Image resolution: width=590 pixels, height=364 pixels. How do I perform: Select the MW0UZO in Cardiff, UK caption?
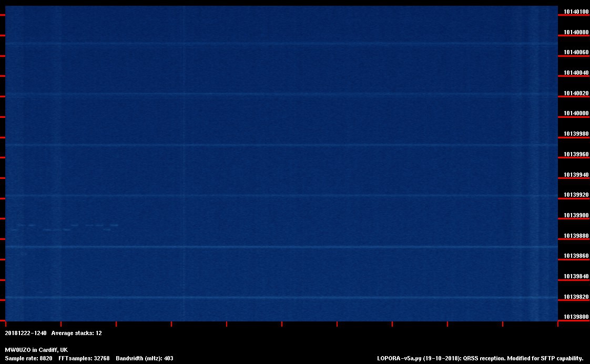pyautogui.click(x=36, y=350)
